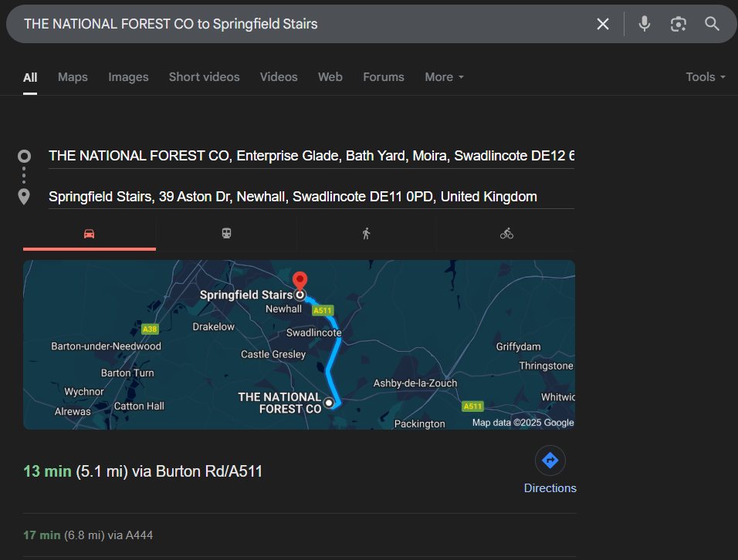
Task: Clear the search box with the X icon
Action: 602,24
